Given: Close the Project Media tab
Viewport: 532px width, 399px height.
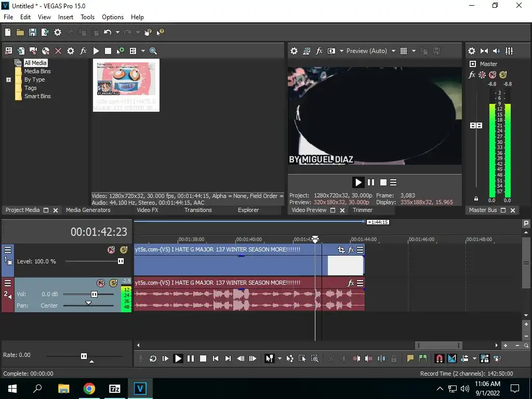Looking at the screenshot, I should pyautogui.click(x=56, y=210).
